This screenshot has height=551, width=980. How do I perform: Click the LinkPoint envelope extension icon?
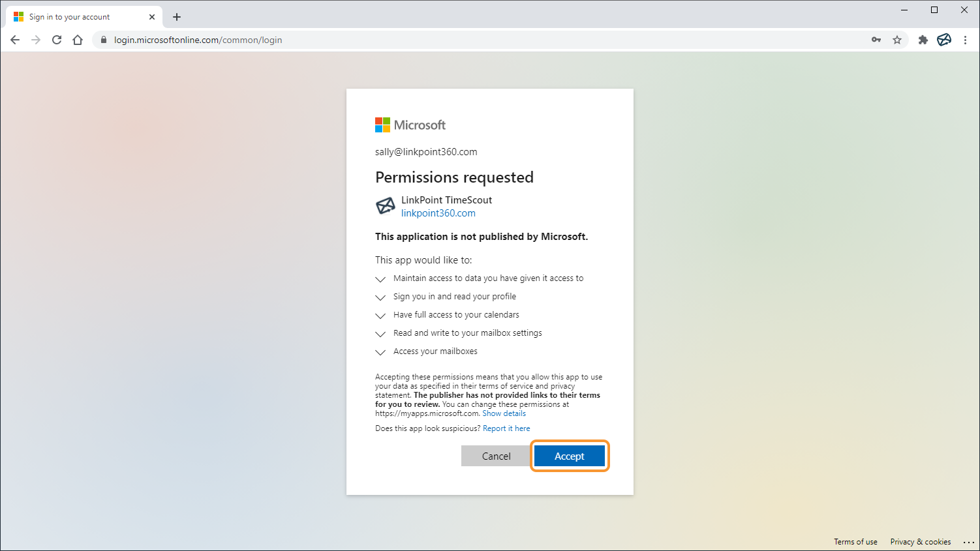click(x=944, y=40)
